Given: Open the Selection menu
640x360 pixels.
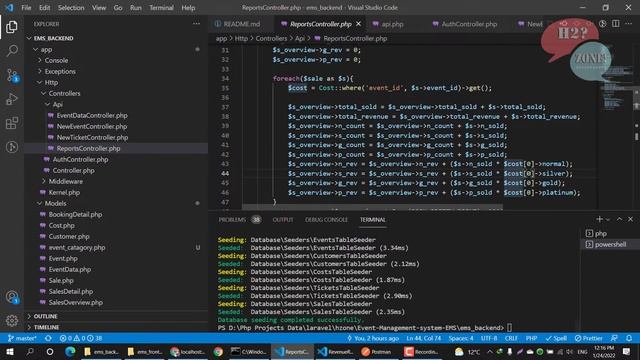Looking at the screenshot, I should tap(71, 7).
